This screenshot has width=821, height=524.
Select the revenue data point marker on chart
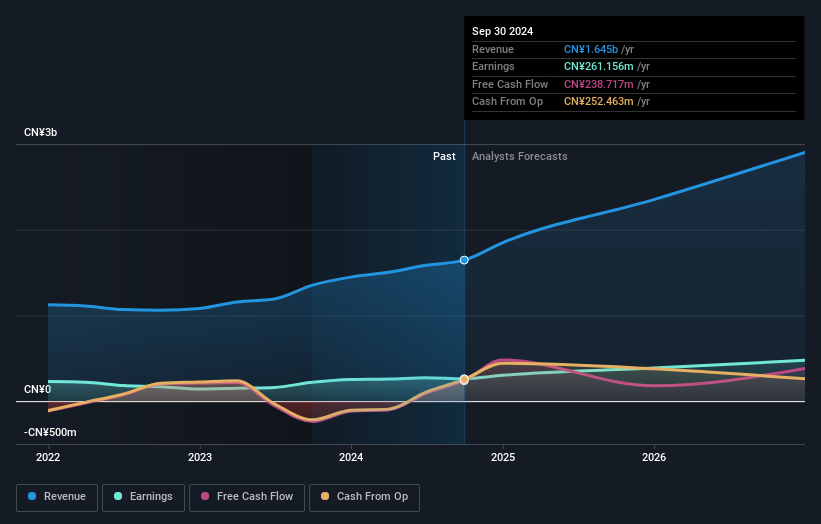coord(464,260)
